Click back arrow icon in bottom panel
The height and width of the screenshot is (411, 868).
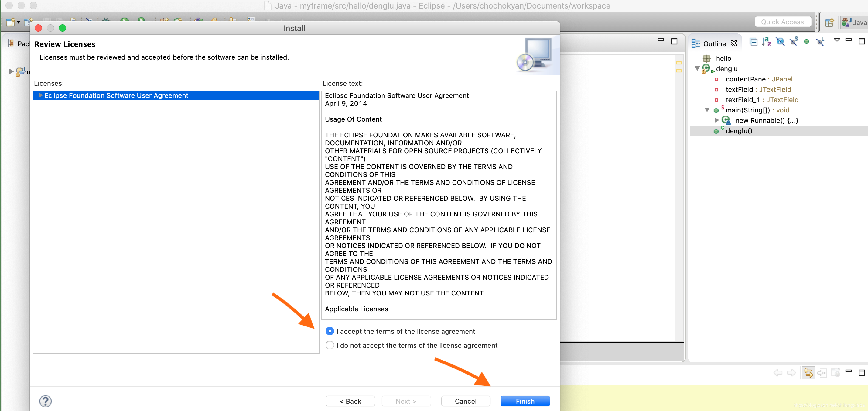click(x=778, y=373)
